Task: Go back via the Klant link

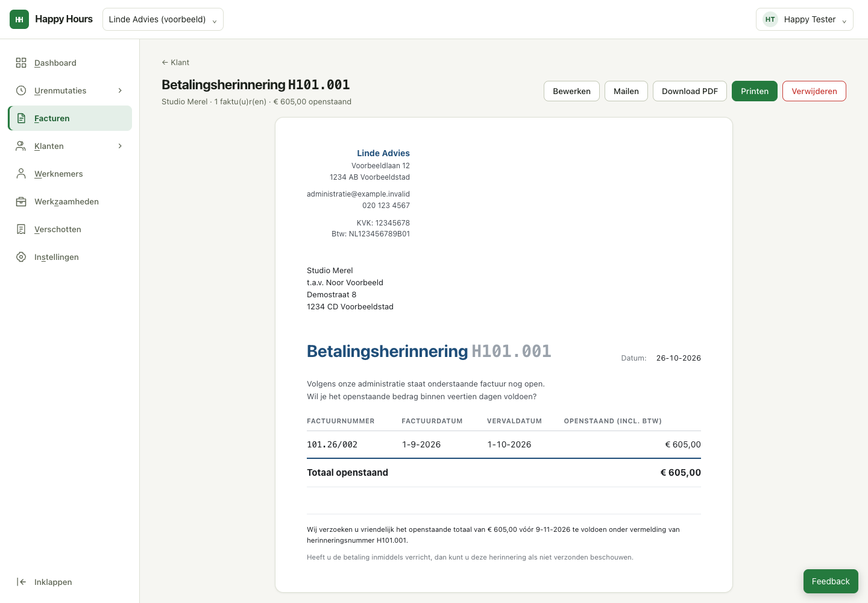Action: (175, 62)
